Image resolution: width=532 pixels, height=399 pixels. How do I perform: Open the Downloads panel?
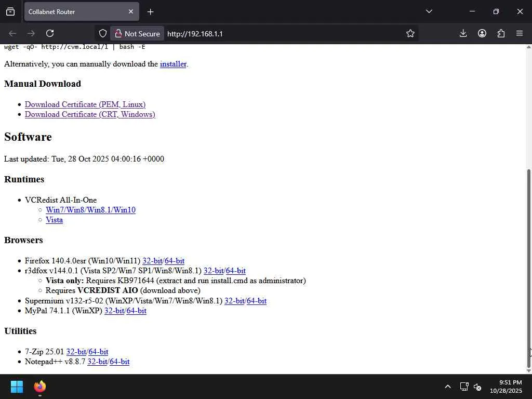463,33
